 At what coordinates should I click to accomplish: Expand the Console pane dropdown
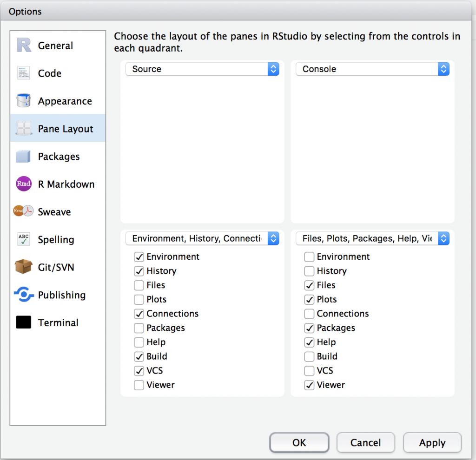click(372, 69)
